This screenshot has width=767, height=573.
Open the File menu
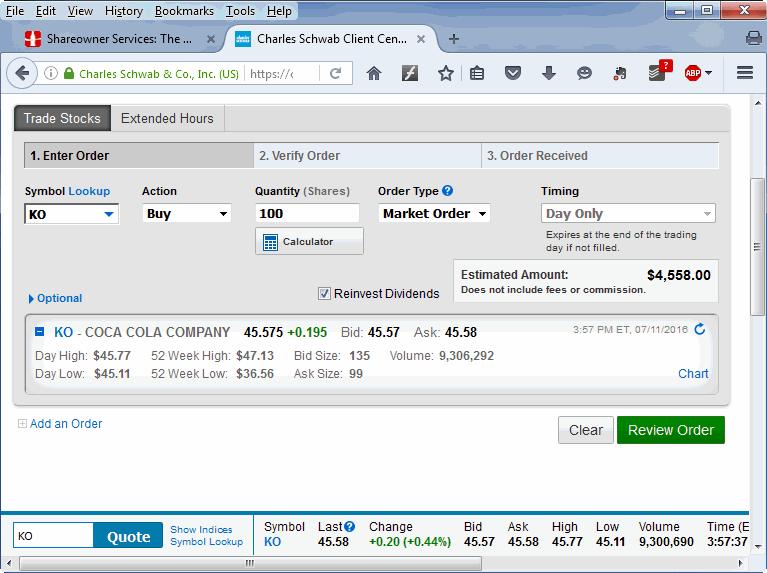pos(15,11)
